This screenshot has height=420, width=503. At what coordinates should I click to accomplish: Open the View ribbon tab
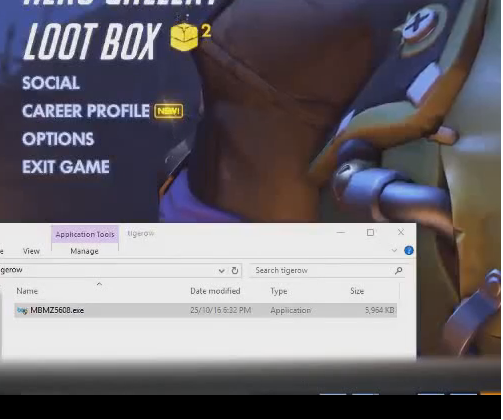[x=31, y=251]
